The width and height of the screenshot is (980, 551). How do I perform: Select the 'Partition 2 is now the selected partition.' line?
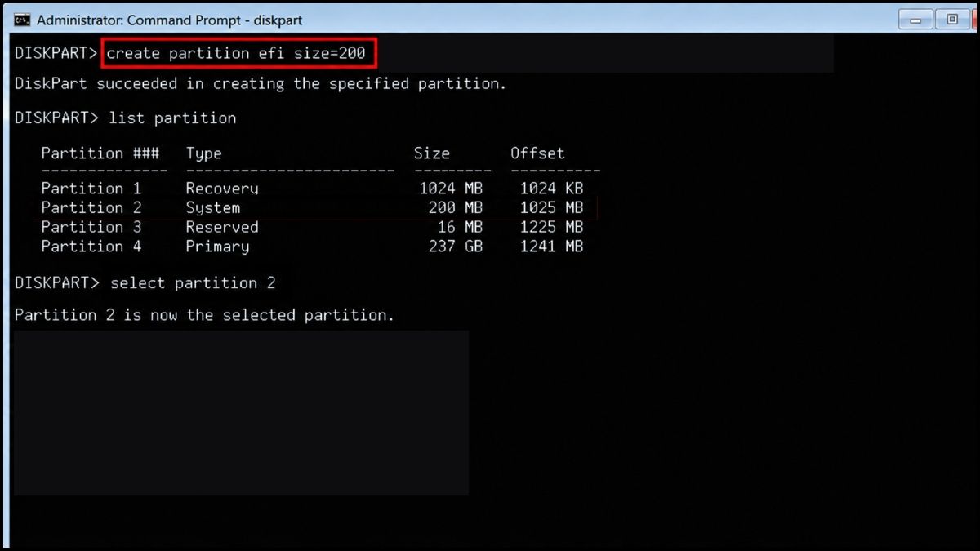point(204,315)
